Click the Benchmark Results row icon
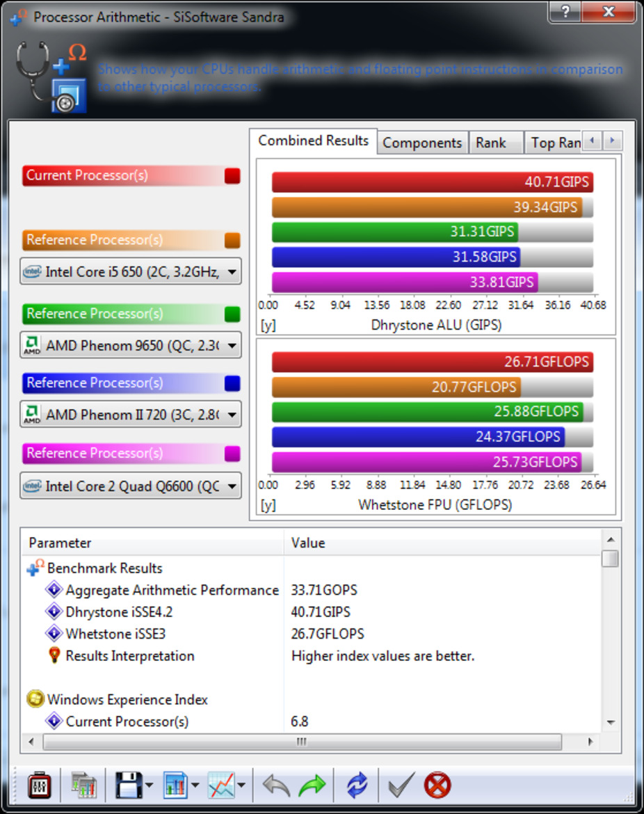The height and width of the screenshot is (814, 644). coord(35,568)
